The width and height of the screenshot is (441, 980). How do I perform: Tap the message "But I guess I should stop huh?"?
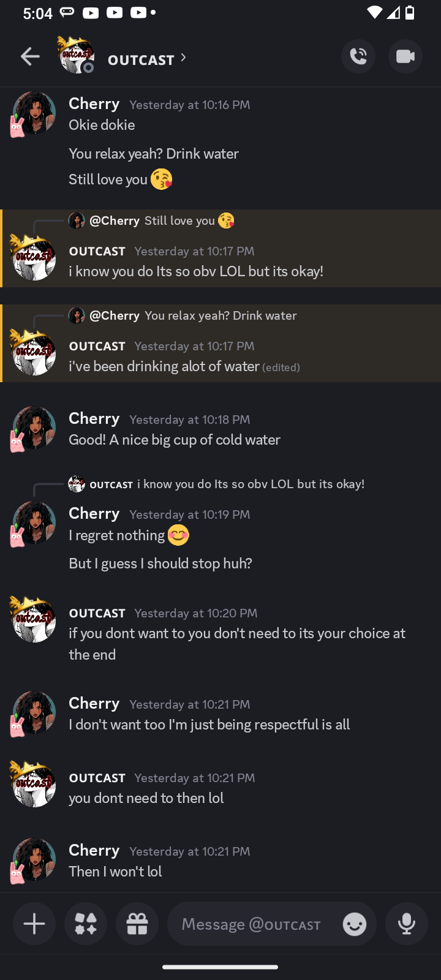[x=160, y=563]
